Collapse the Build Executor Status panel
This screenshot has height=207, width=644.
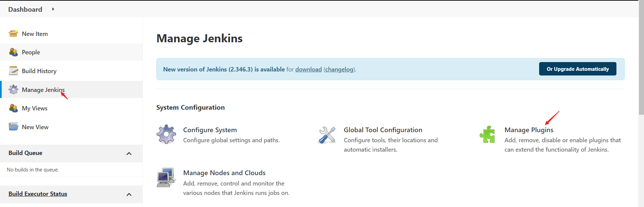point(129,194)
